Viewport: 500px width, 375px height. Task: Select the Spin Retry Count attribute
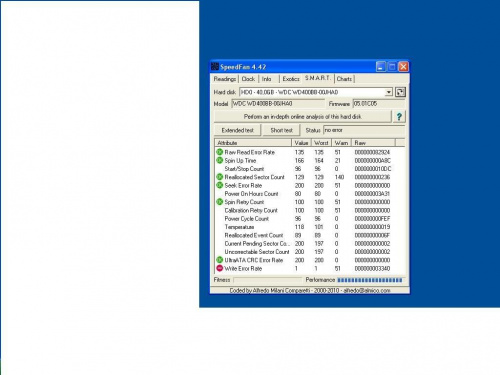(244, 202)
